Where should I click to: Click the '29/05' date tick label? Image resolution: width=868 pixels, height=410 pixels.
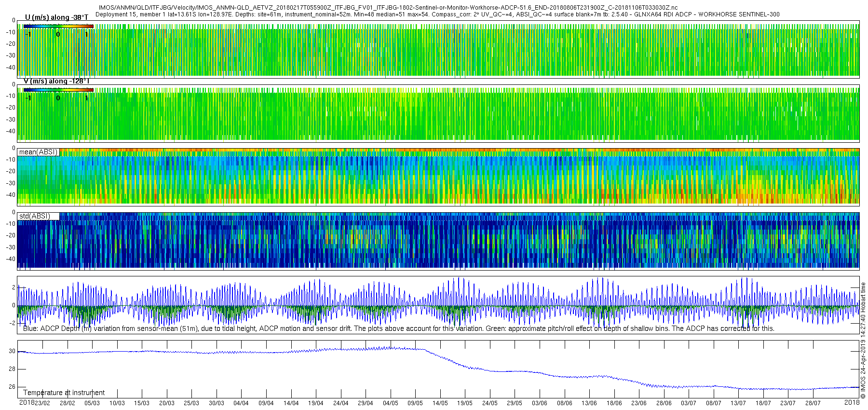[515, 403]
